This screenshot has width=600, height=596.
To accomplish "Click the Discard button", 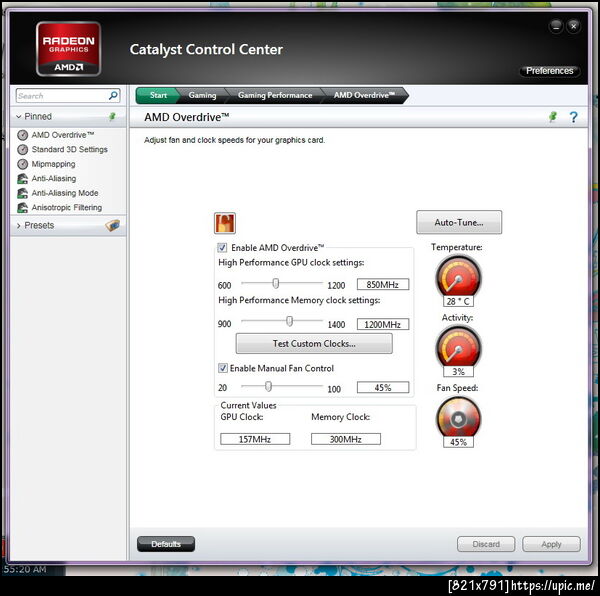I will [x=486, y=544].
